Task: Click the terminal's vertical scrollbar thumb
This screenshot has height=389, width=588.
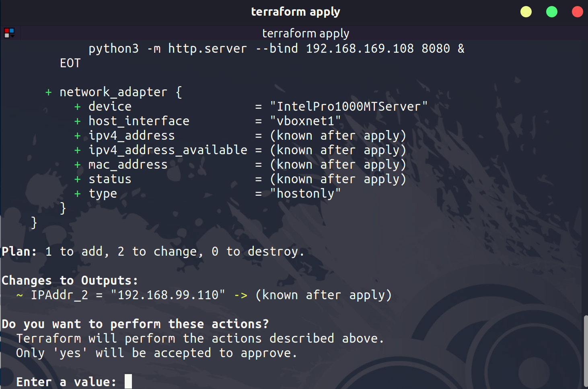Action: (586, 350)
